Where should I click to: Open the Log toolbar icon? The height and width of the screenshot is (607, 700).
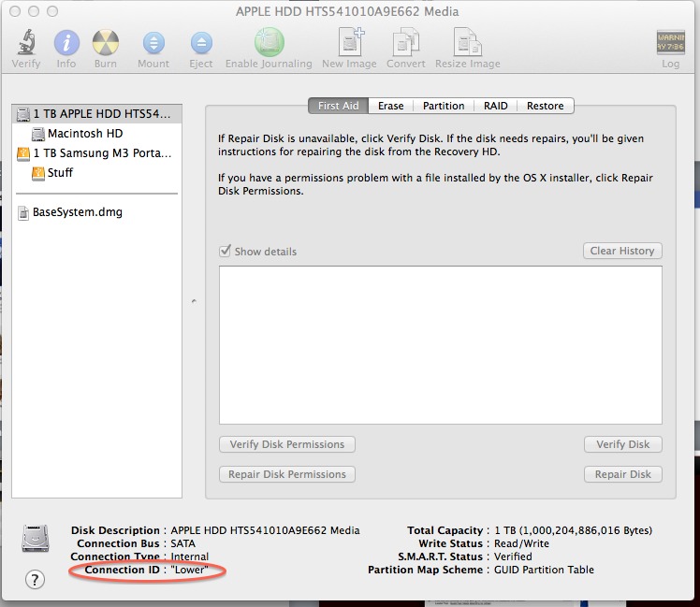(671, 42)
